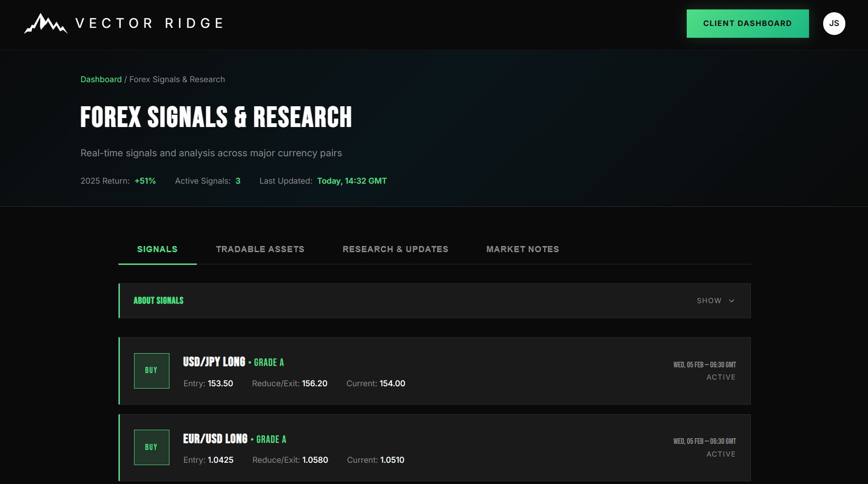Viewport: 868px width, 484px height.
Task: View the Market Notes tab
Action: 522,249
